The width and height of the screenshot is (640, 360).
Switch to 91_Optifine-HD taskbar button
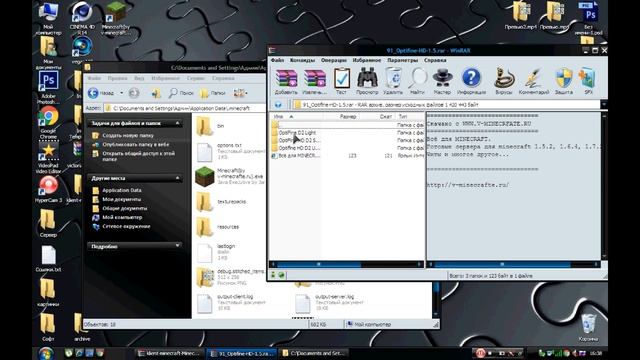click(x=242, y=353)
